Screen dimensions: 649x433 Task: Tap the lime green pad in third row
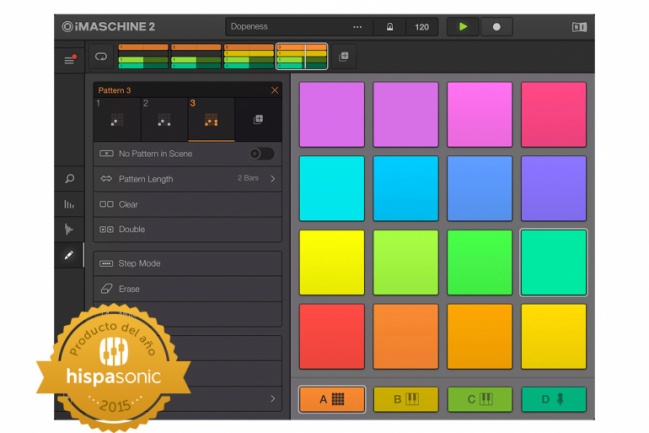pos(406,262)
